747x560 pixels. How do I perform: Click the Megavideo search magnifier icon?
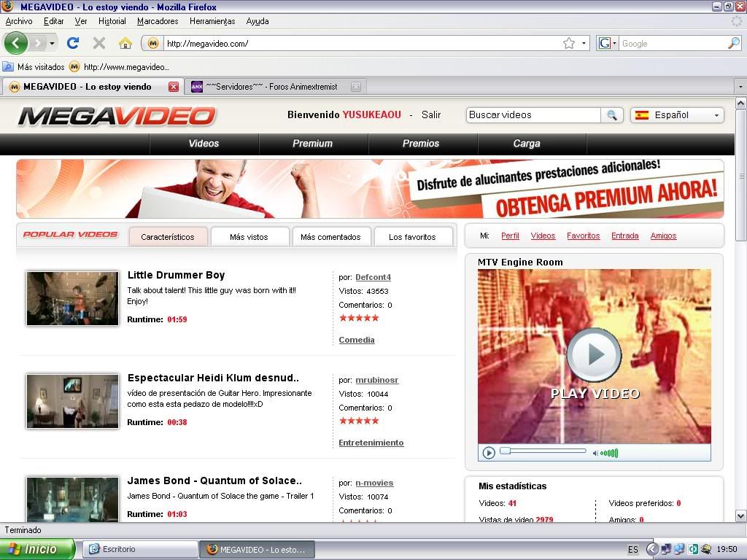612,115
